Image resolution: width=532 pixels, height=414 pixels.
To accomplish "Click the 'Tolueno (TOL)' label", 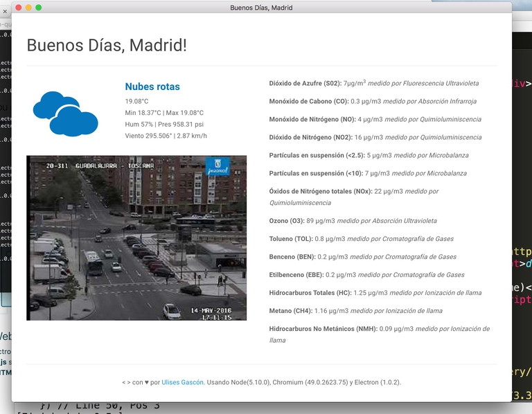I will point(291,239).
